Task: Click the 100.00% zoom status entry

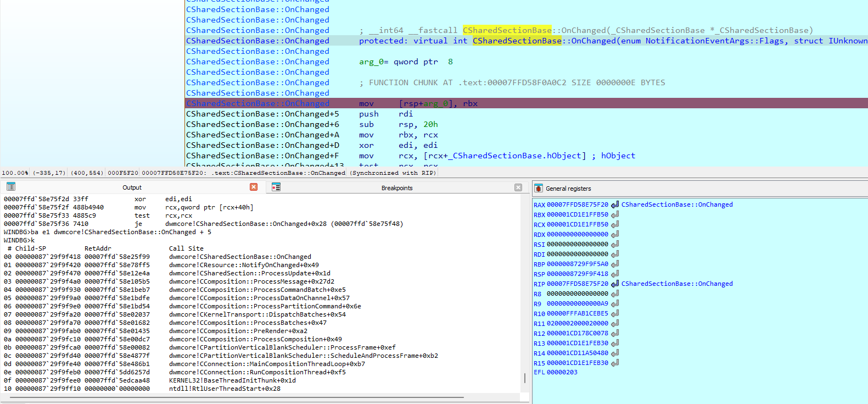Action: click(x=15, y=173)
